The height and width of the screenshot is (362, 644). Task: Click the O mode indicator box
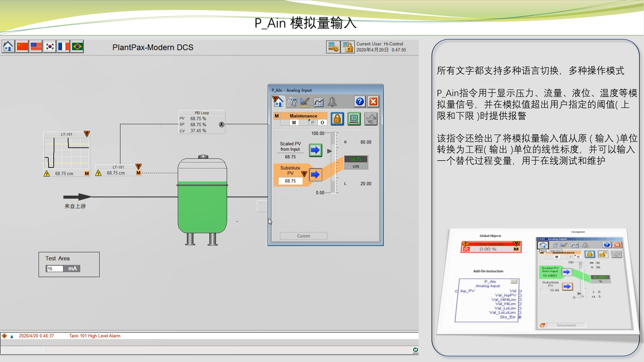click(322, 123)
